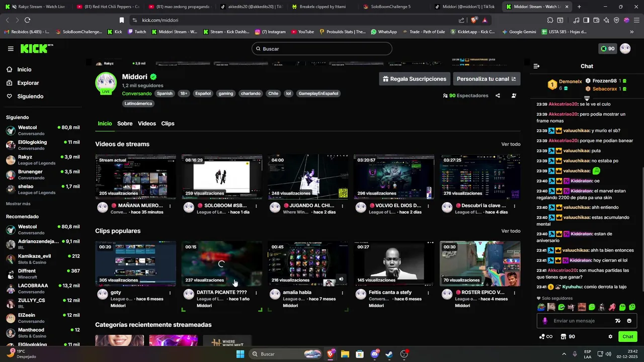
Task: Switch to Rakyz Stream browser tab
Action: (36, 7)
